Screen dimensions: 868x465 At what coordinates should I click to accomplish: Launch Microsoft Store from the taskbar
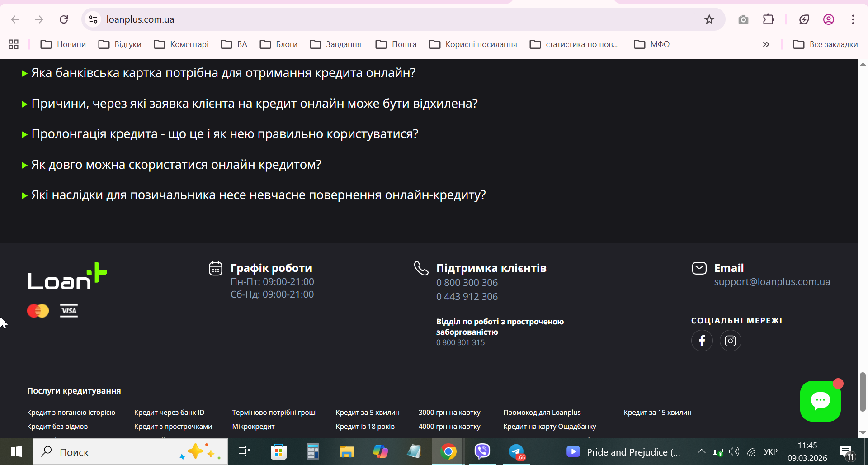click(278, 451)
